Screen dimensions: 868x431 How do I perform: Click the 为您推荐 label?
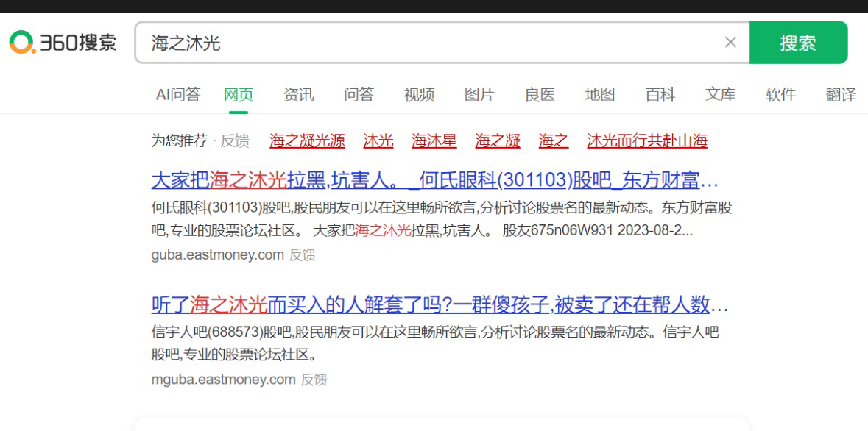(x=180, y=140)
